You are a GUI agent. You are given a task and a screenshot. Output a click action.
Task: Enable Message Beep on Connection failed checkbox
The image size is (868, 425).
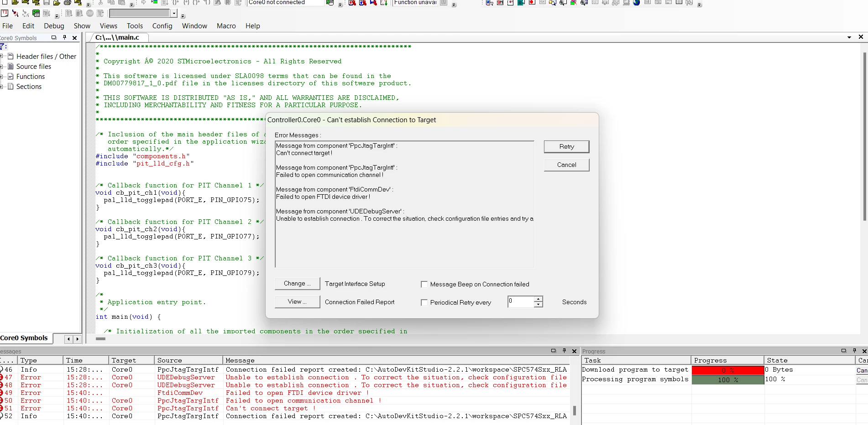tap(424, 284)
